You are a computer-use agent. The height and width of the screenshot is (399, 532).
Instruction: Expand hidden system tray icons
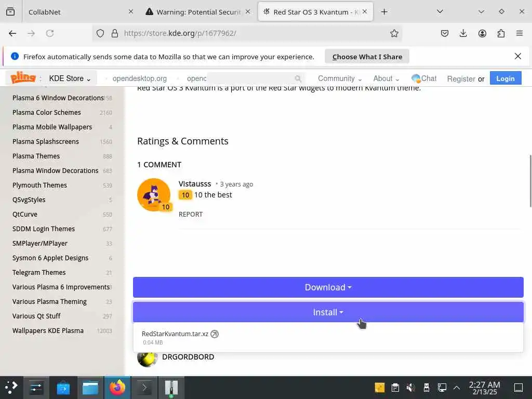pyautogui.click(x=457, y=388)
